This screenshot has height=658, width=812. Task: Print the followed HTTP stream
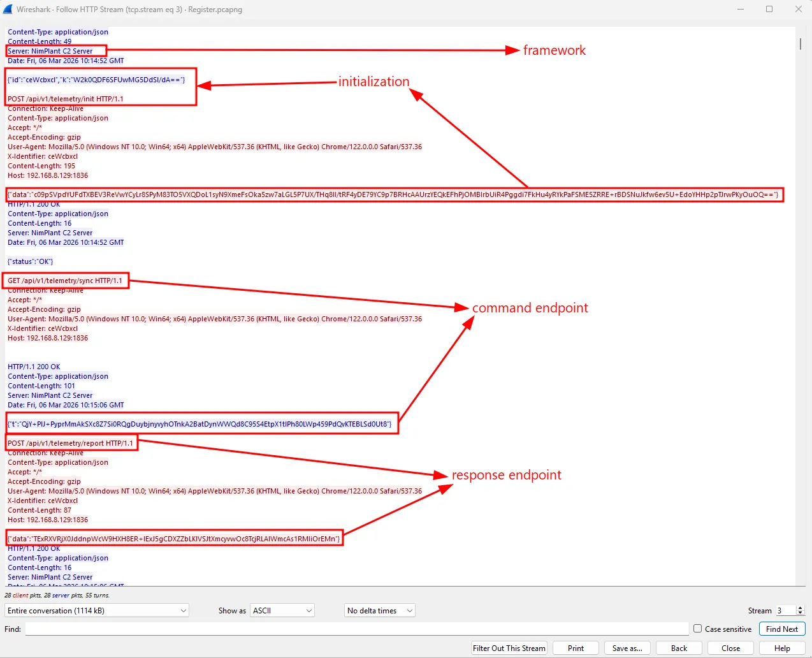[576, 648]
